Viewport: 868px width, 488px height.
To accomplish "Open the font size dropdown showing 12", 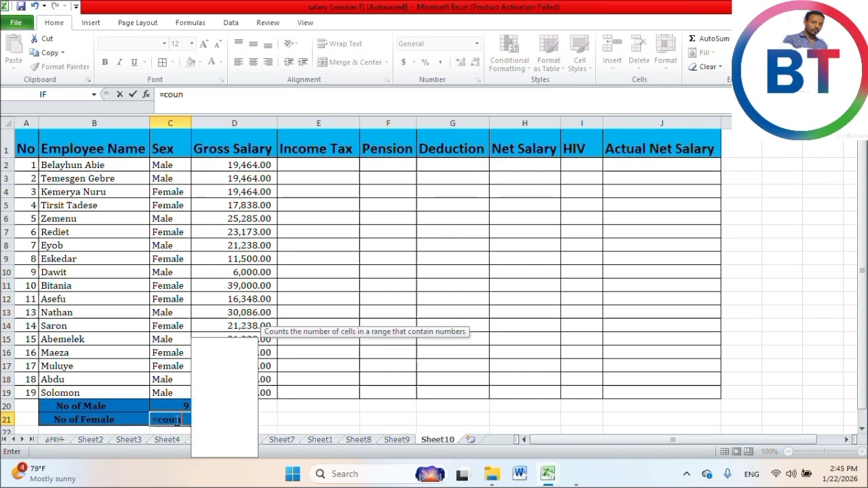I will click(x=191, y=43).
